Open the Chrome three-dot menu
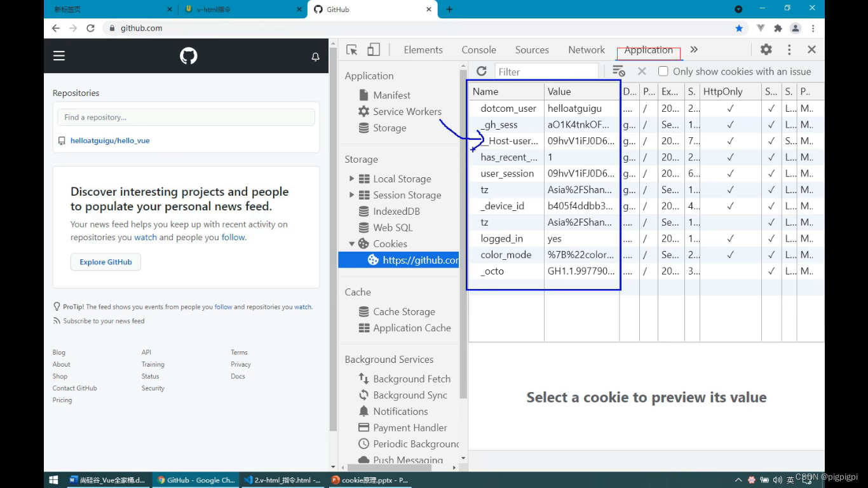Viewport: 868px width, 488px height. pyautogui.click(x=813, y=28)
